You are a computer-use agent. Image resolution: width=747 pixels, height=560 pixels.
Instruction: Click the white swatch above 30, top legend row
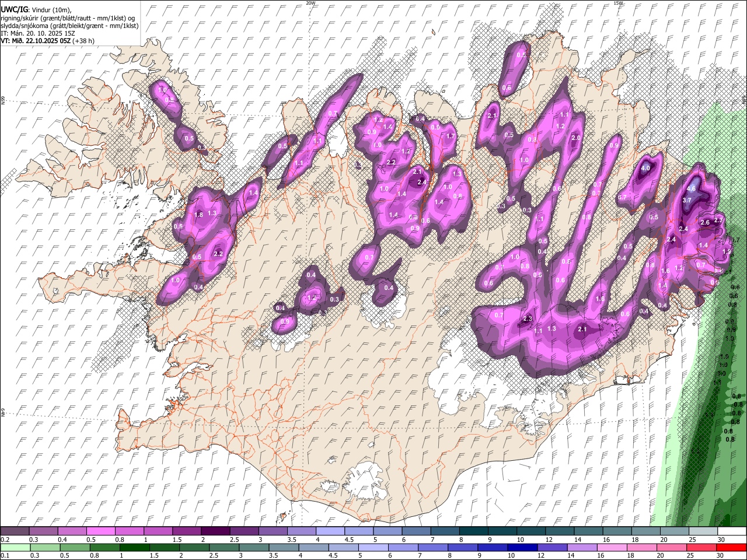point(732,531)
